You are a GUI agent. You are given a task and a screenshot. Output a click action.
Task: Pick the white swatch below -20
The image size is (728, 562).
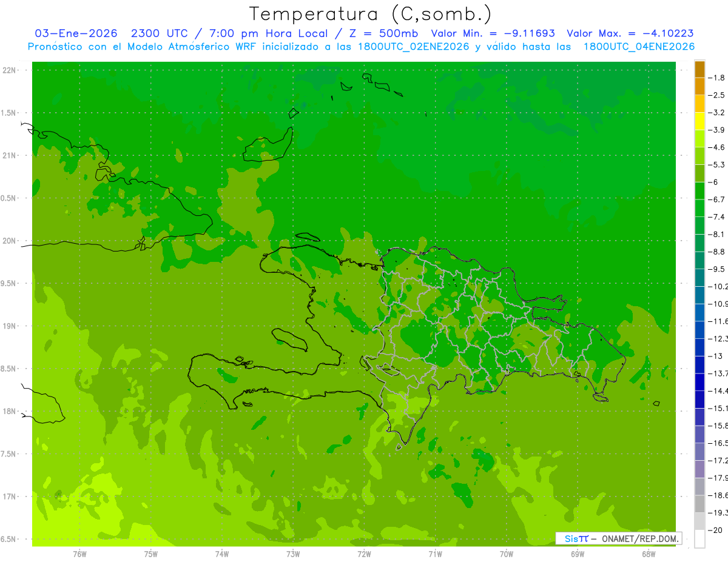tap(699, 539)
